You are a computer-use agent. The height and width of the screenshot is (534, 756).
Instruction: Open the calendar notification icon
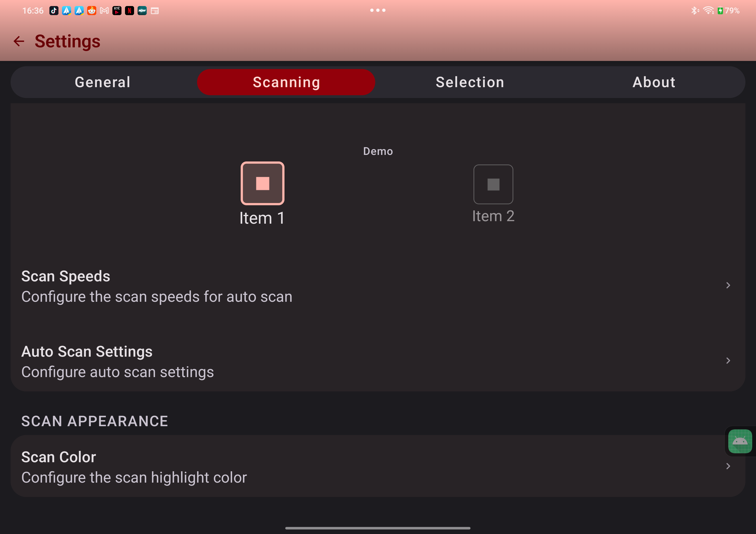point(155,11)
